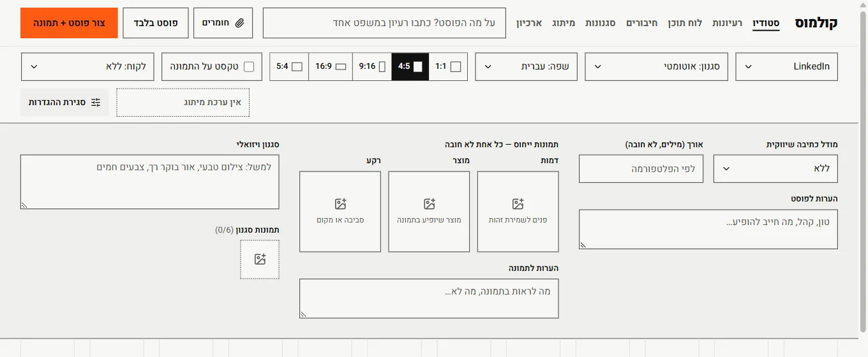Select the 9:16 aspect ratio
868x357 pixels.
371,66
